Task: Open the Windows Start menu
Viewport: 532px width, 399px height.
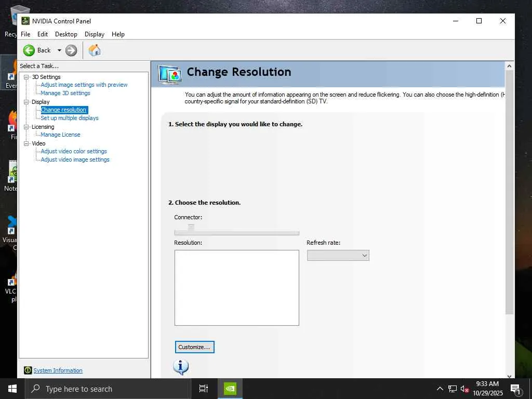Action: click(x=12, y=389)
